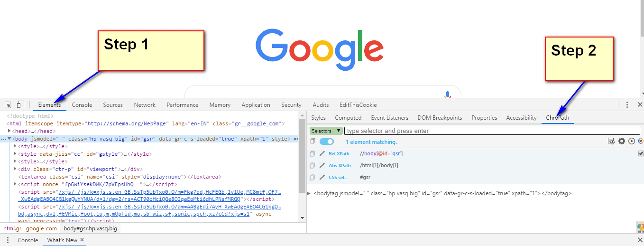Open DevTools customize three-dot menu
Screen dimensions: 644x246
(627, 104)
